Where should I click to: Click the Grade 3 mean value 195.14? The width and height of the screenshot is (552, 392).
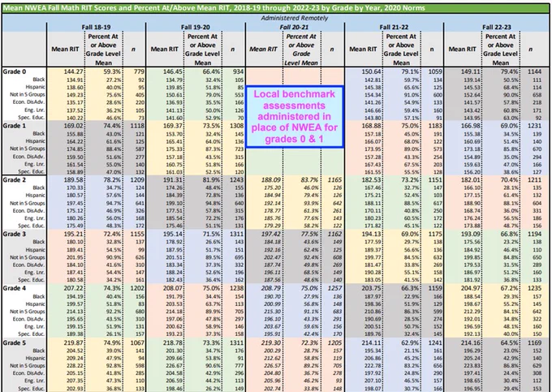click(172, 234)
